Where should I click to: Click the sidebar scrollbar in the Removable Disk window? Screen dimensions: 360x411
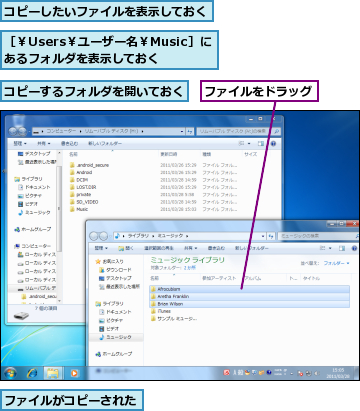tap(59, 208)
